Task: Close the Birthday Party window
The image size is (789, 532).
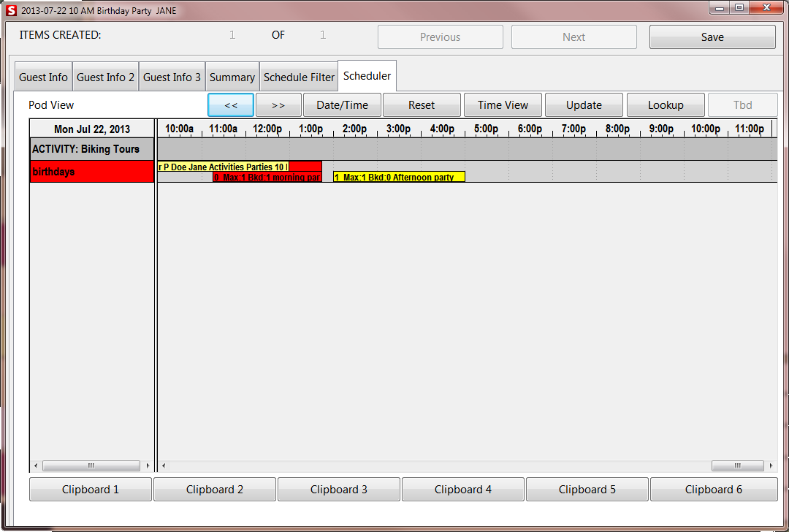Action: tap(766, 7)
